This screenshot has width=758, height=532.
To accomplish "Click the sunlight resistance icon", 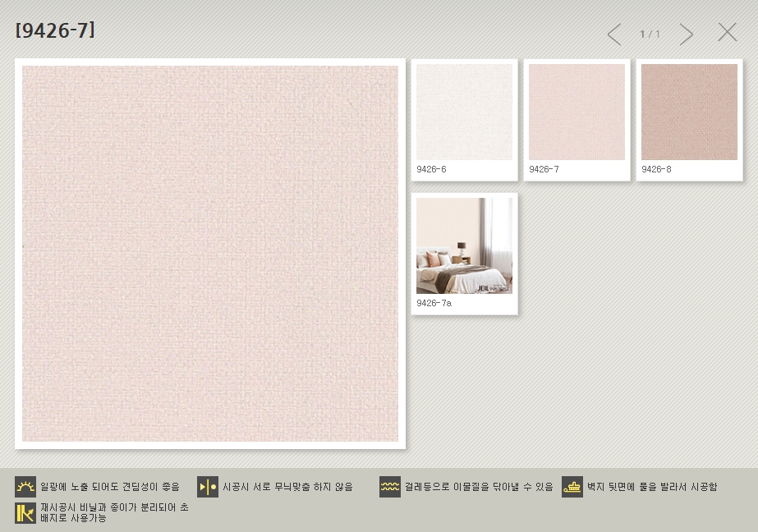I will tap(25, 487).
